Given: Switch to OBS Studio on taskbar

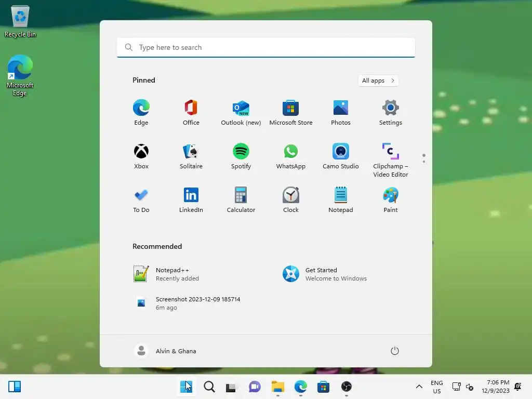Looking at the screenshot, I should tap(346, 387).
